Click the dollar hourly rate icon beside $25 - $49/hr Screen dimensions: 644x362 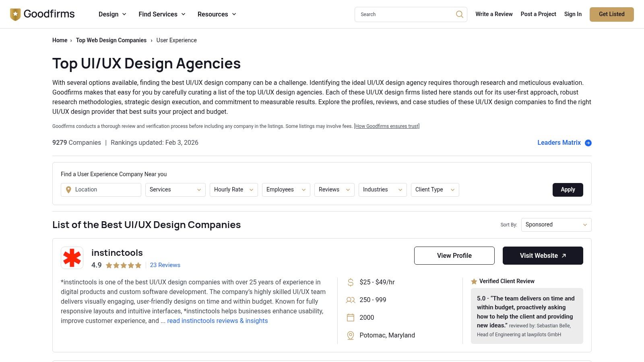click(350, 282)
